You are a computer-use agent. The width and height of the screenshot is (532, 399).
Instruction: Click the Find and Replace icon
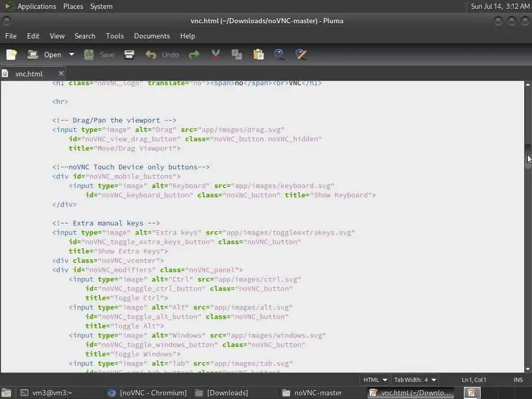pyautogui.click(x=301, y=55)
